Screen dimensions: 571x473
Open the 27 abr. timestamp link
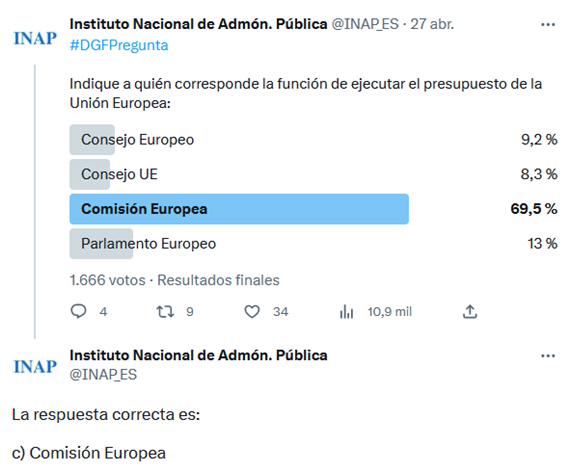click(x=432, y=24)
